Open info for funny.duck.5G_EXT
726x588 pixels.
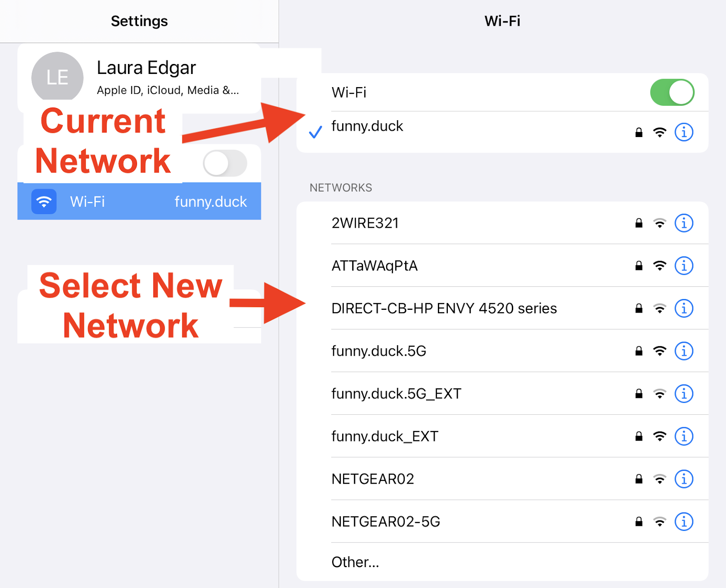click(684, 394)
